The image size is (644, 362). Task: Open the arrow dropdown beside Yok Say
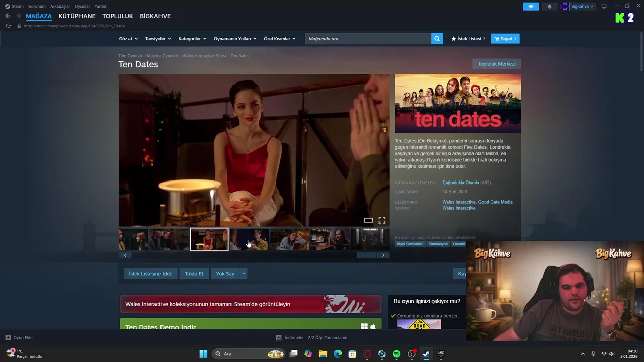[244, 274]
